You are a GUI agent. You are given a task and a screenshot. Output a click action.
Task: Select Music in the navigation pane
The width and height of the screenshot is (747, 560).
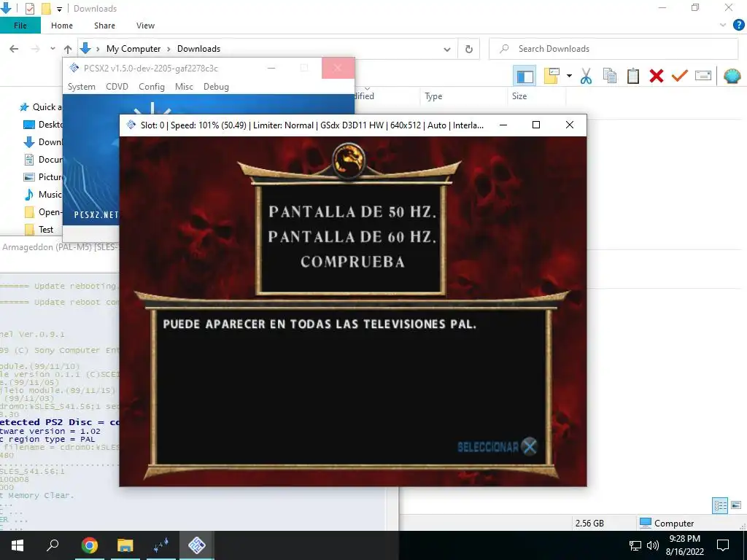[42, 194]
